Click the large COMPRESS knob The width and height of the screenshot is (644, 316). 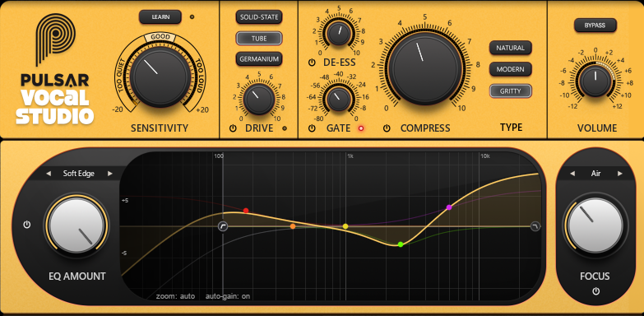point(424,67)
